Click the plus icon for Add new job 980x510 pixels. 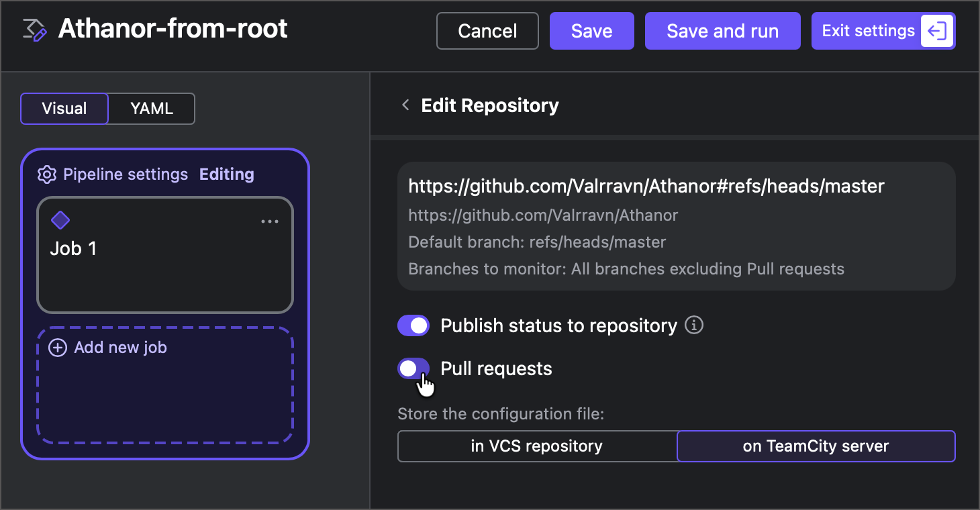58,348
